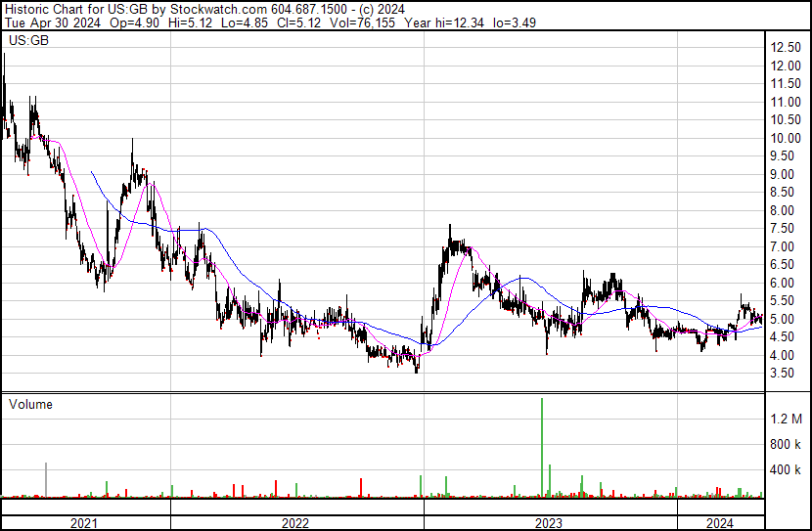Click the Lo=4.85 value in header
812x531 pixels.
pyautogui.click(x=244, y=22)
